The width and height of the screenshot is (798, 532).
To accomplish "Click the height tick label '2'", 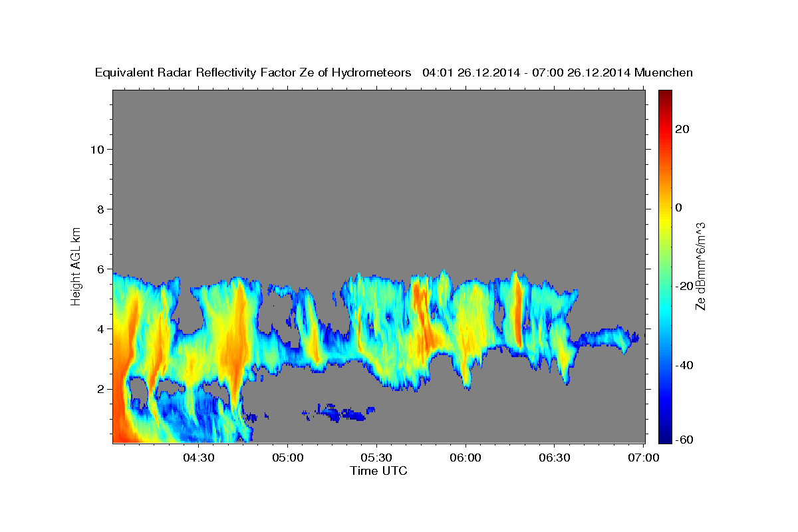I will (x=100, y=389).
